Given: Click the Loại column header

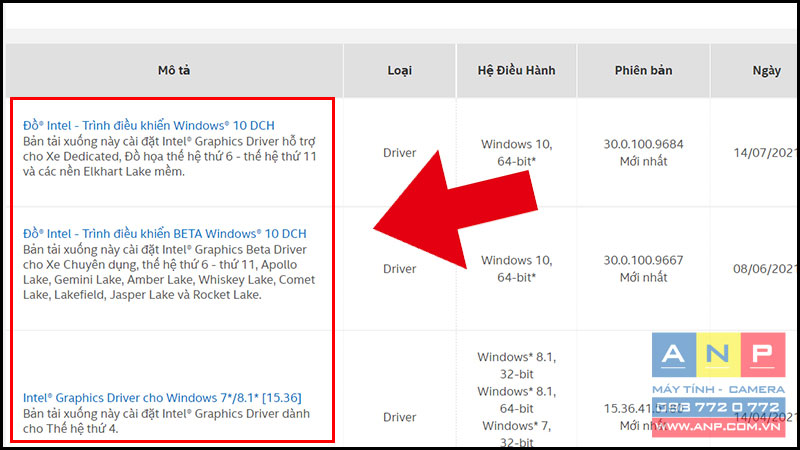Looking at the screenshot, I should click(x=399, y=70).
